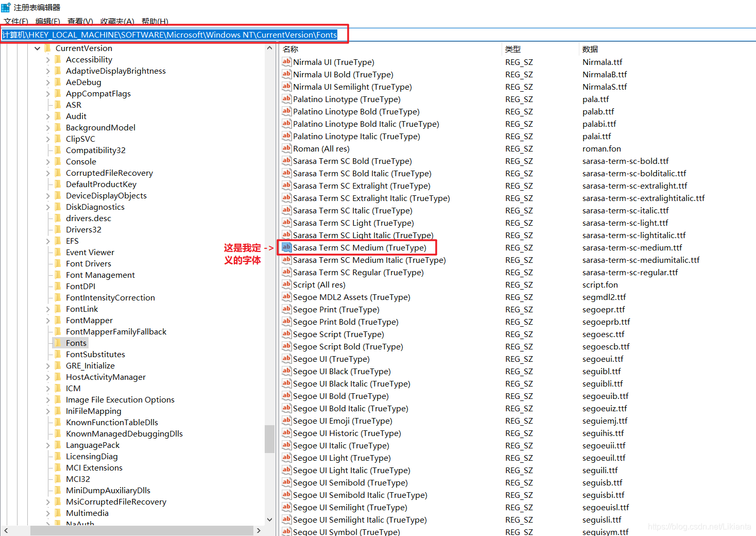Click the folder icon of the Drivers32 key

pos(58,229)
